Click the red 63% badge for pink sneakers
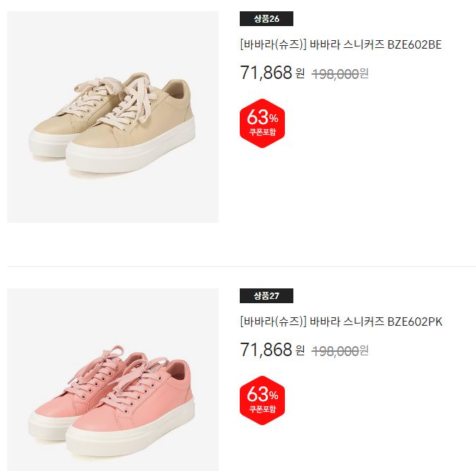476x471 pixels. point(262,400)
